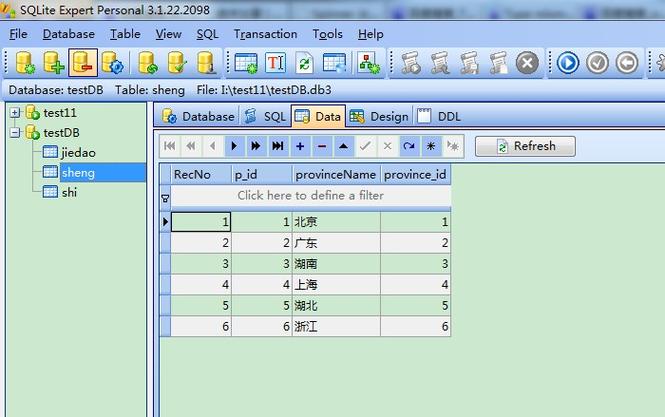This screenshot has height=417, width=665.
Task: Click the blue Begin Transaction play icon
Action: coord(568,63)
